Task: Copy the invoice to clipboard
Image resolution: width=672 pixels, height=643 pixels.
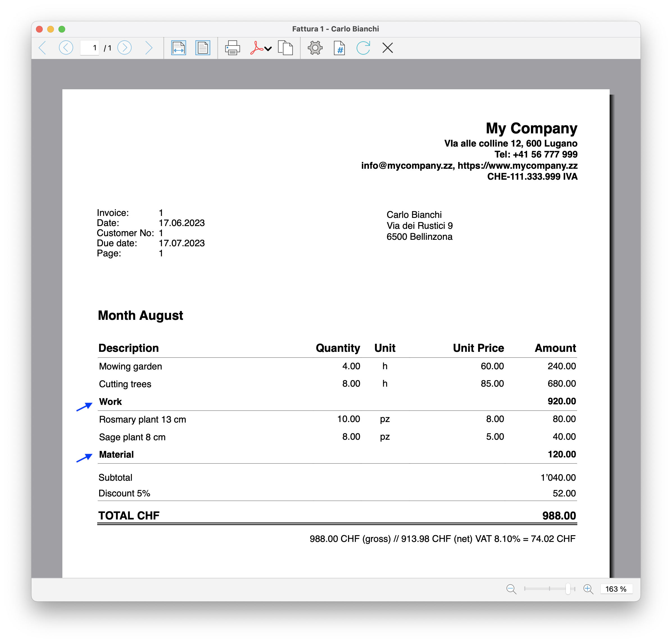Action: pyautogui.click(x=286, y=48)
